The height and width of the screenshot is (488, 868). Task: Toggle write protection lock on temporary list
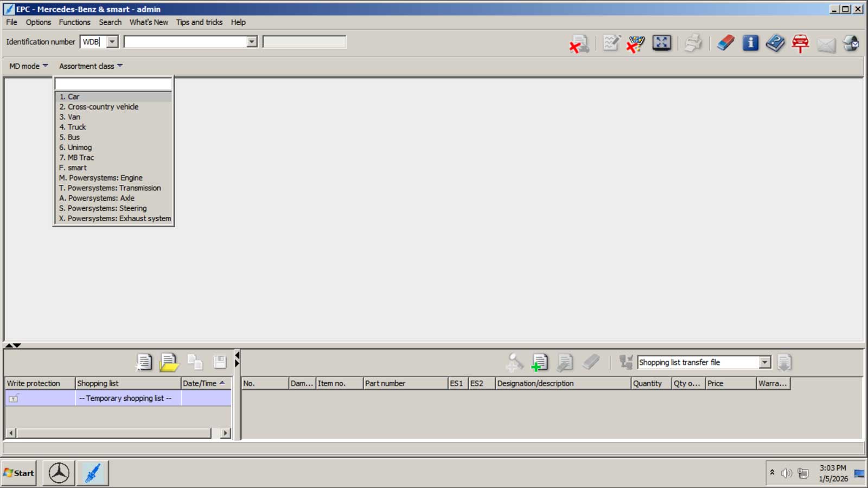click(x=14, y=399)
